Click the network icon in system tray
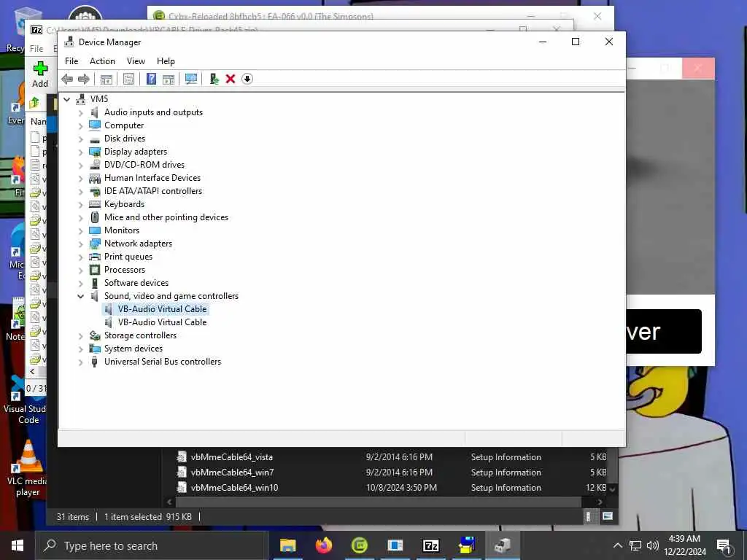The image size is (747, 560). [635, 545]
